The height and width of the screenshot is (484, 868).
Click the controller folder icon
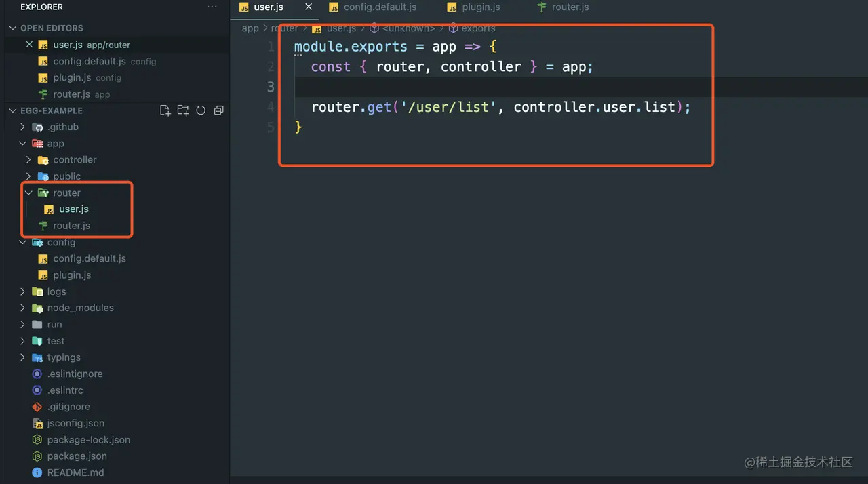tap(43, 160)
